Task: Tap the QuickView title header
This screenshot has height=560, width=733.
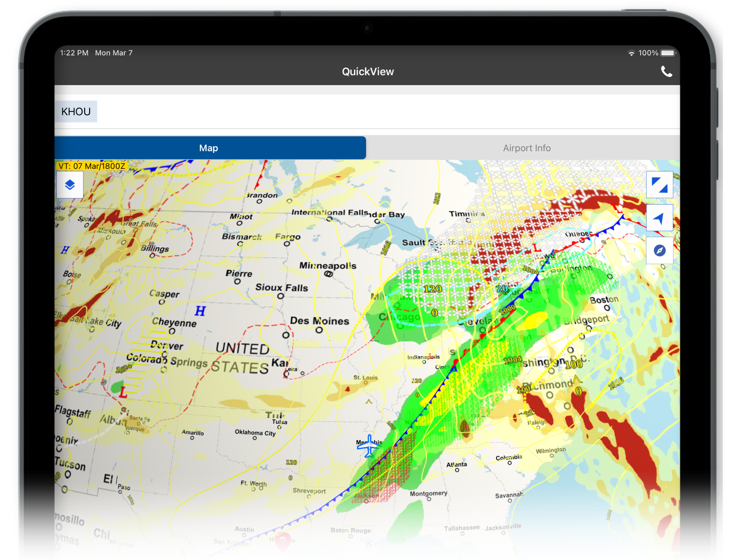Action: pos(368,72)
